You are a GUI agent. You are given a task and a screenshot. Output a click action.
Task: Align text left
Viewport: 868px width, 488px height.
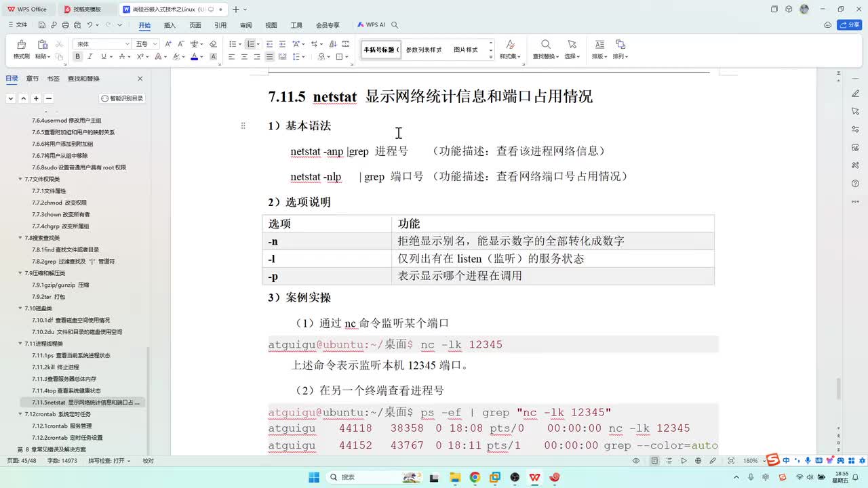point(232,57)
